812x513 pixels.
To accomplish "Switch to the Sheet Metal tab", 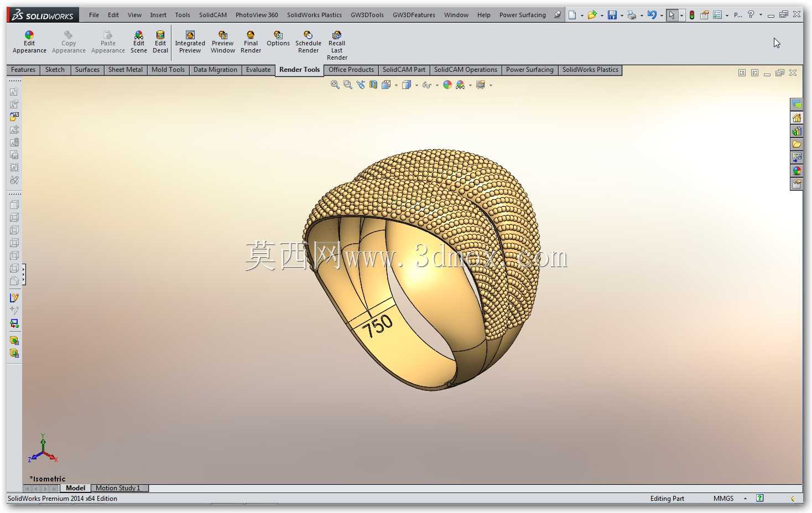I will point(126,70).
